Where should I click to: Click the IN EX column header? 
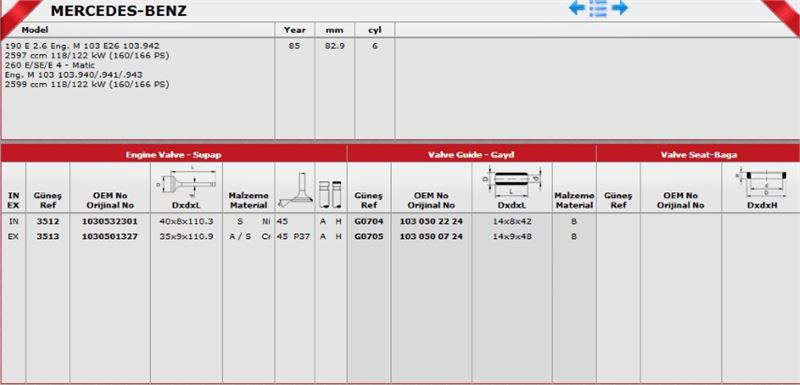[x=13, y=200]
